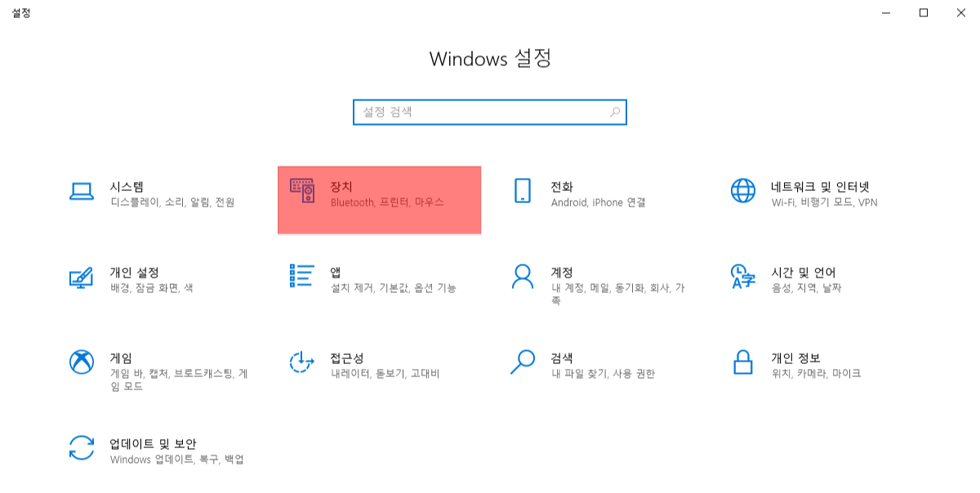Image resolution: width=980 pixels, height=493 pixels.
Task: Click the search magnifier in search field
Action: [617, 112]
